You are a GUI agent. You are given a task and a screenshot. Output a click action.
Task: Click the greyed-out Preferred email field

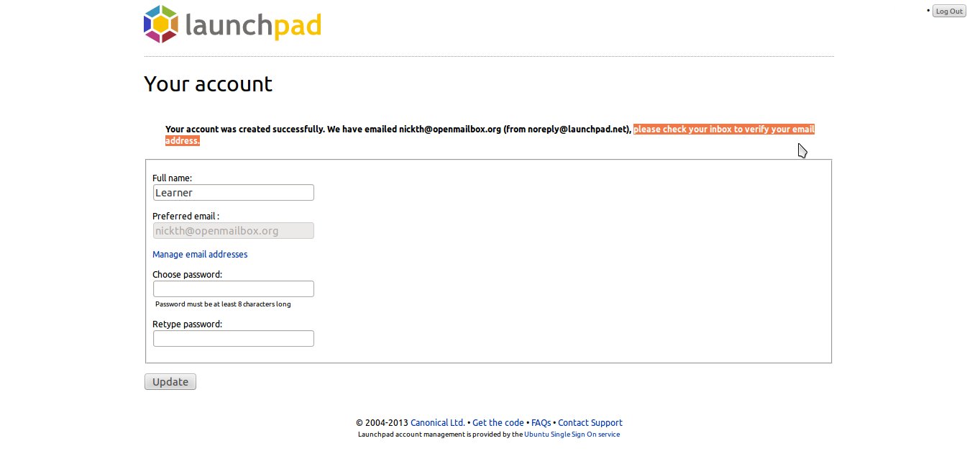coord(233,231)
